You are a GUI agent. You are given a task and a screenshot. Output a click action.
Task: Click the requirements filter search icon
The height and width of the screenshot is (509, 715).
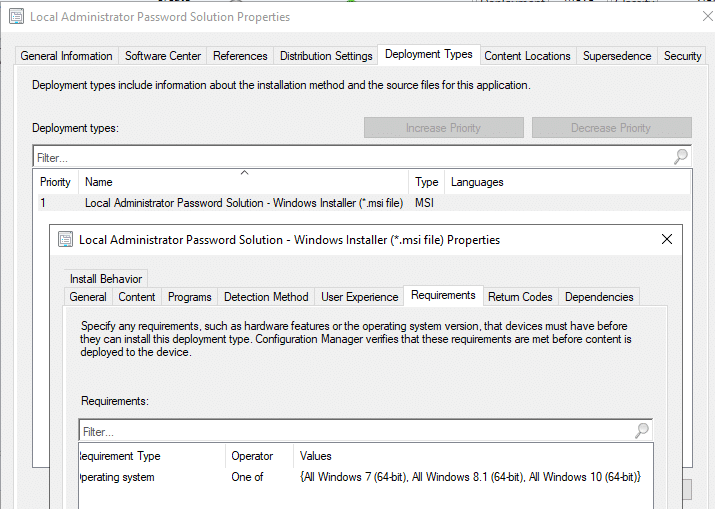(642, 431)
